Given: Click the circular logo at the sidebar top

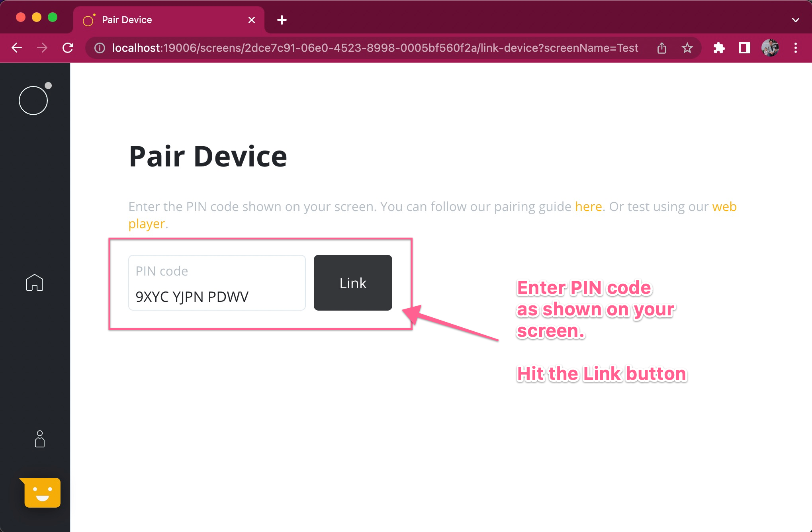Looking at the screenshot, I should coord(33,100).
